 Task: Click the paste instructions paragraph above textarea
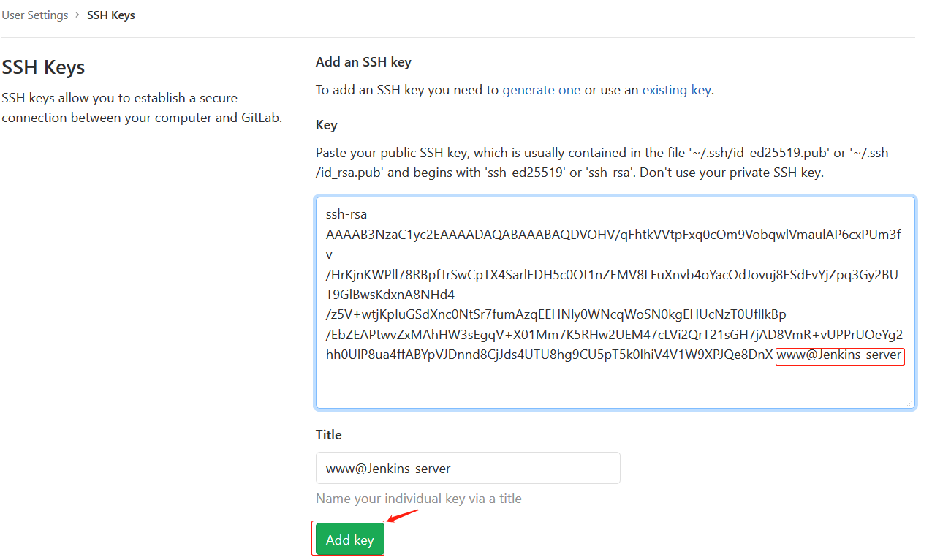pos(602,163)
